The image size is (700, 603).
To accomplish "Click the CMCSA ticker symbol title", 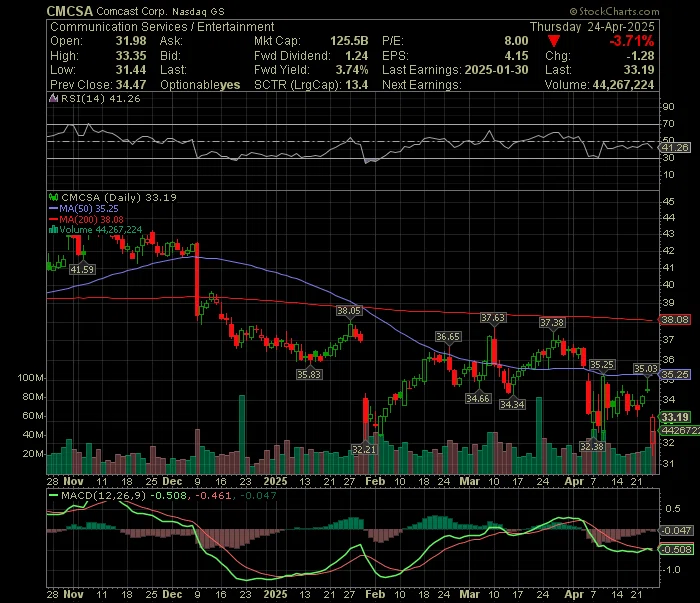I will coord(70,11).
